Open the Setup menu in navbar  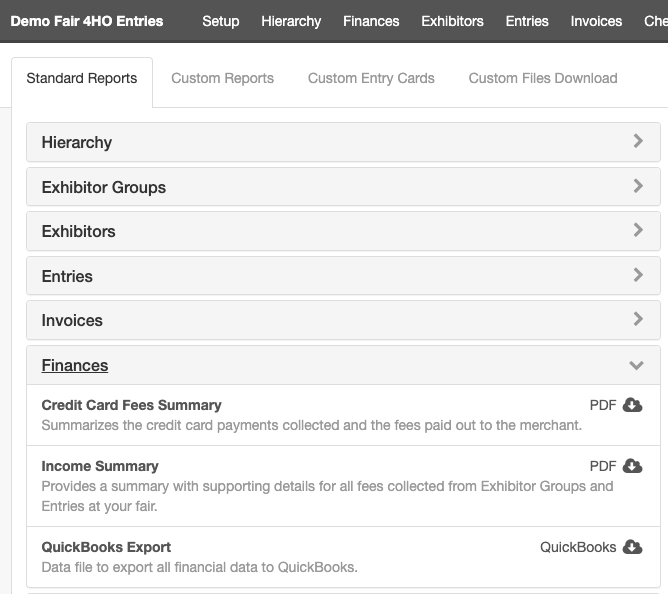(221, 21)
